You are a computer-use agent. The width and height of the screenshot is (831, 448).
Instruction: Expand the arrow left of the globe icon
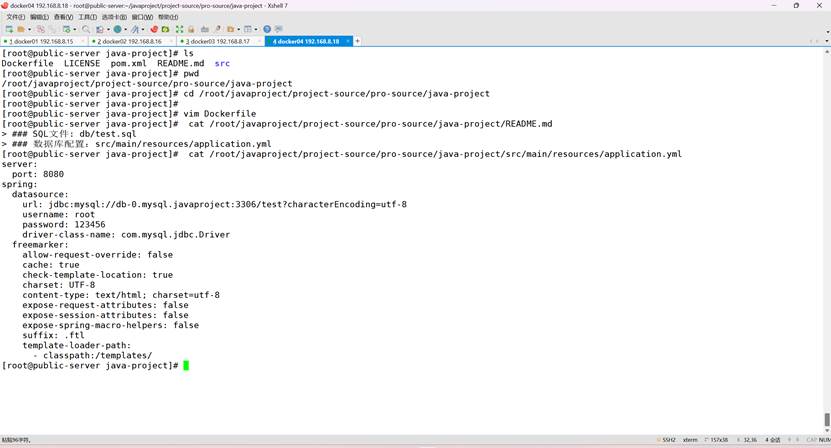point(108,29)
